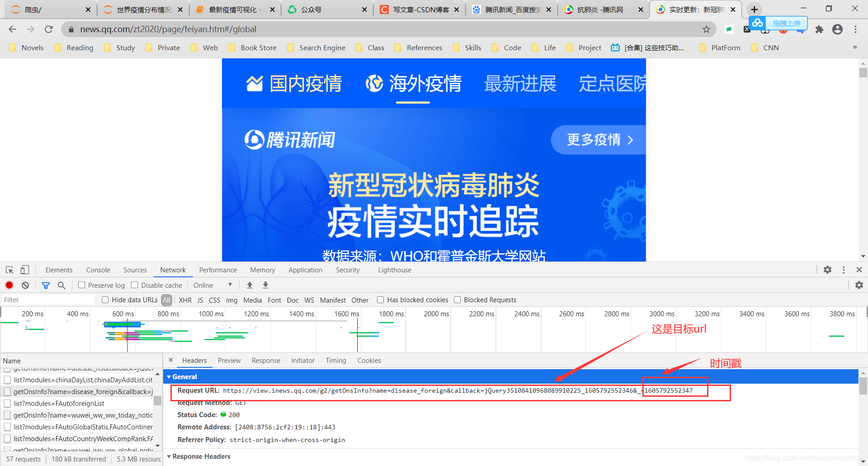
Task: Click in the network Filter field
Action: [48, 300]
